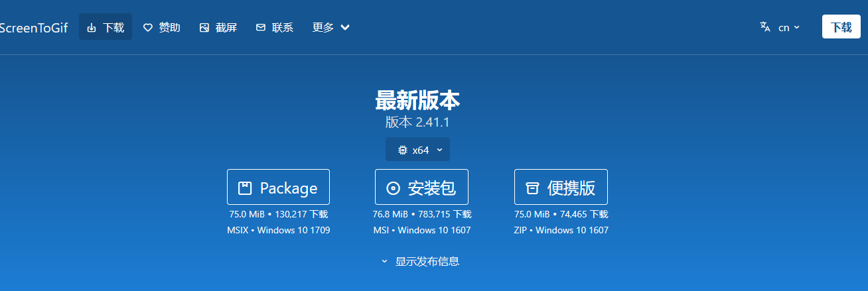
Task: Select the 下载 navigation tab
Action: 106,27
